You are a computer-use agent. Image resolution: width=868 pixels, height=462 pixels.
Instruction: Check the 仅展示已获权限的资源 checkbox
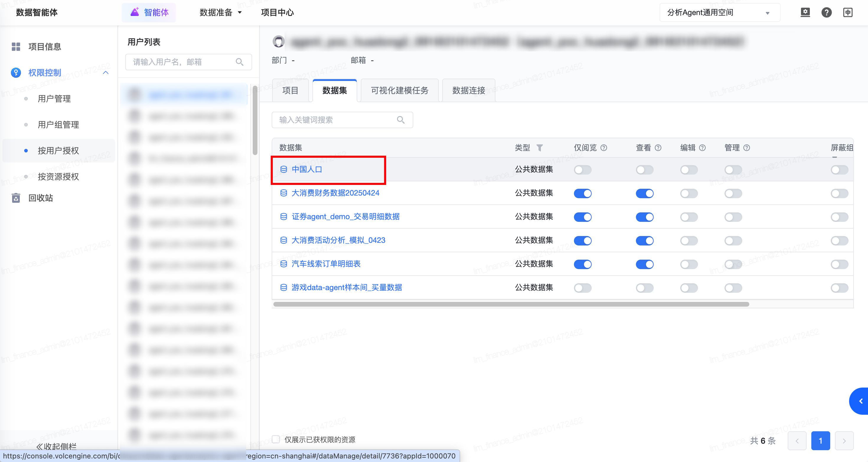coord(276,439)
